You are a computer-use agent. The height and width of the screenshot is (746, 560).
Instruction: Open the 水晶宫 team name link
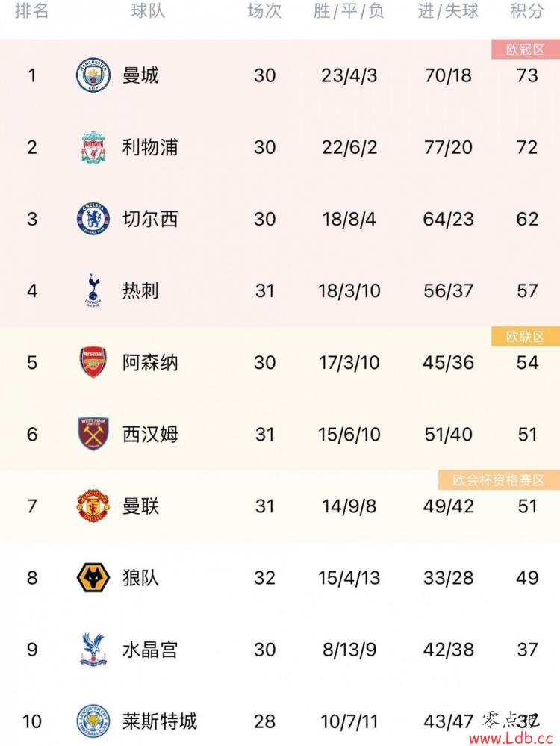pos(150,650)
